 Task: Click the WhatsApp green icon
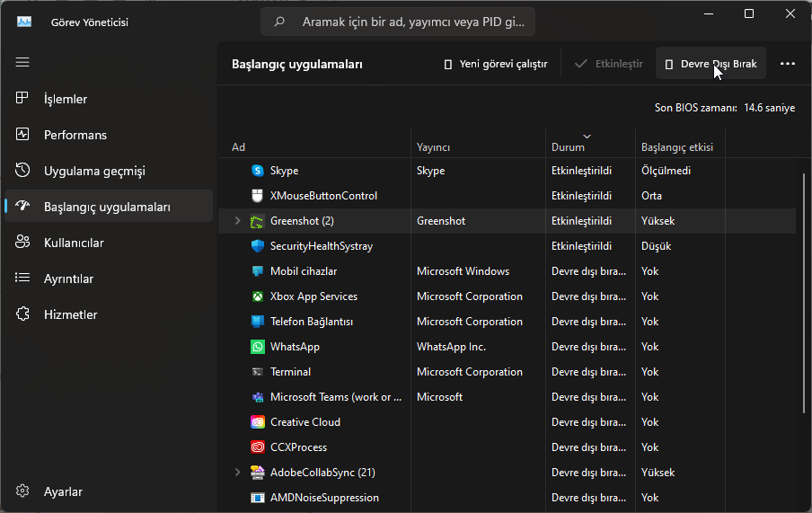coord(258,347)
